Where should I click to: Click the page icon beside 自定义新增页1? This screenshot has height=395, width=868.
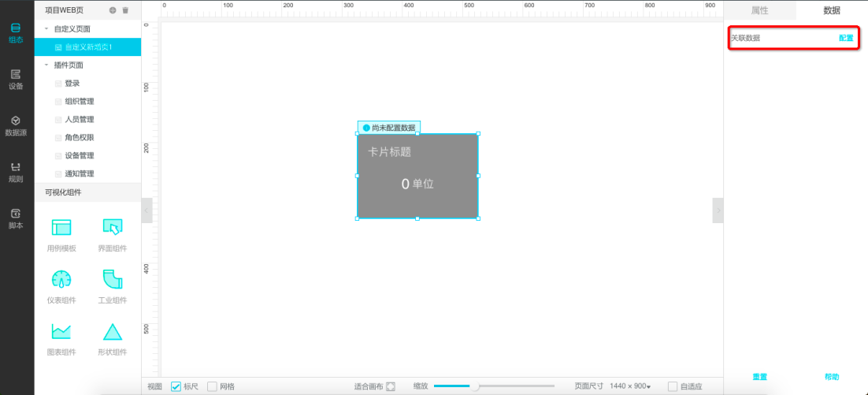tap(58, 47)
